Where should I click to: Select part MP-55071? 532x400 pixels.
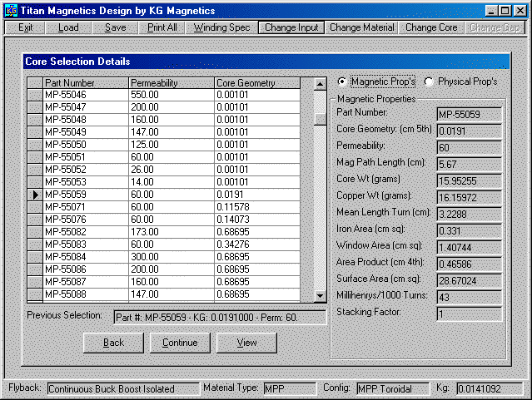coord(163,207)
